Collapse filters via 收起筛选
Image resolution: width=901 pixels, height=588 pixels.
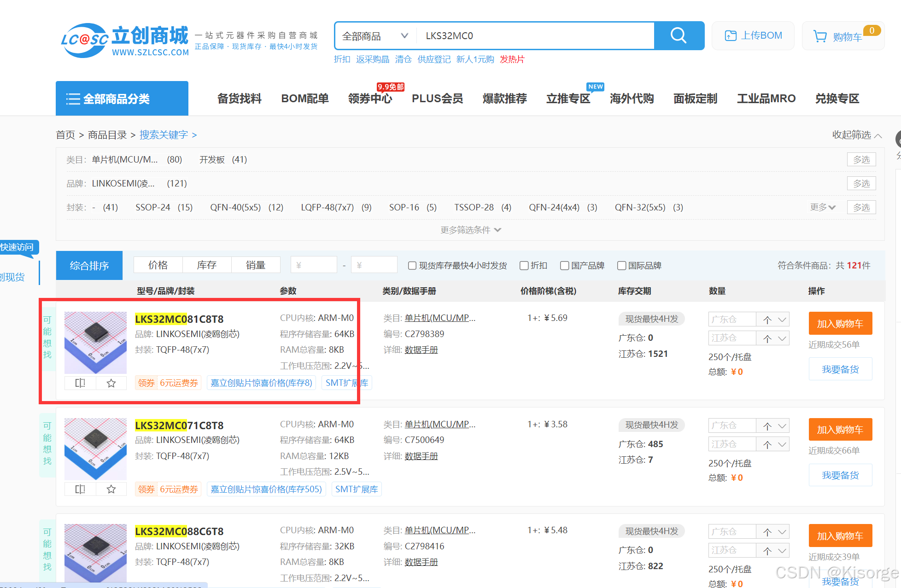pos(857,135)
